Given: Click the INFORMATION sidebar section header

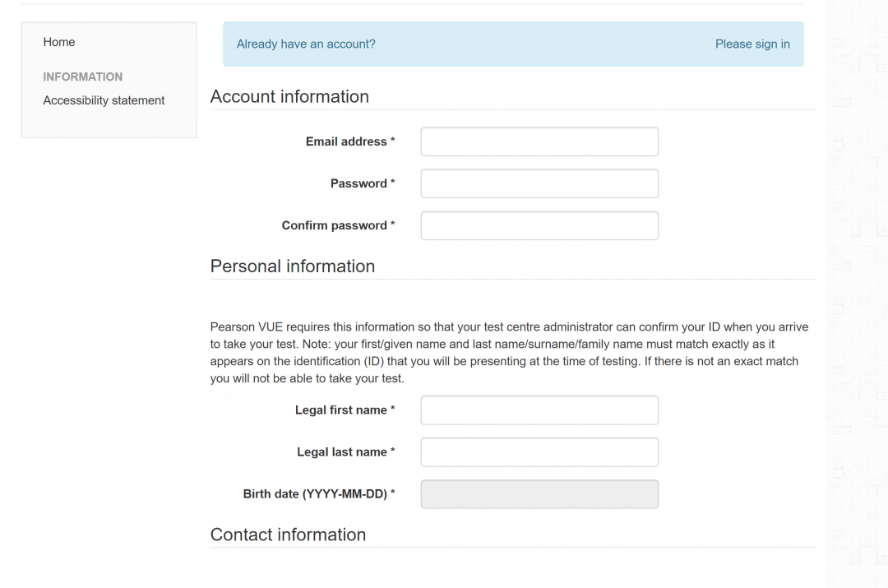Looking at the screenshot, I should 83,76.
